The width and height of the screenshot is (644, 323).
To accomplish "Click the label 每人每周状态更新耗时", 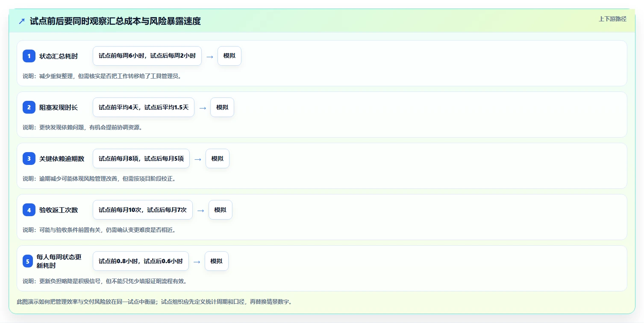I will (x=59, y=261).
